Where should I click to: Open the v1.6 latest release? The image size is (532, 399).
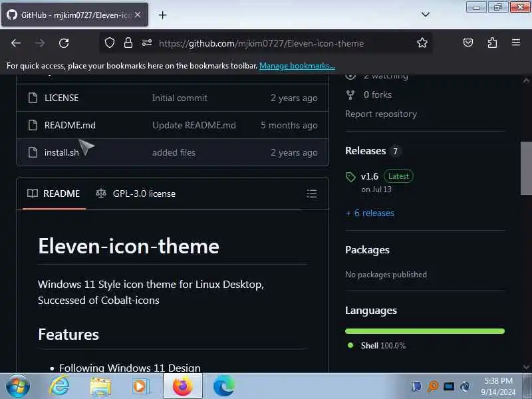[370, 176]
